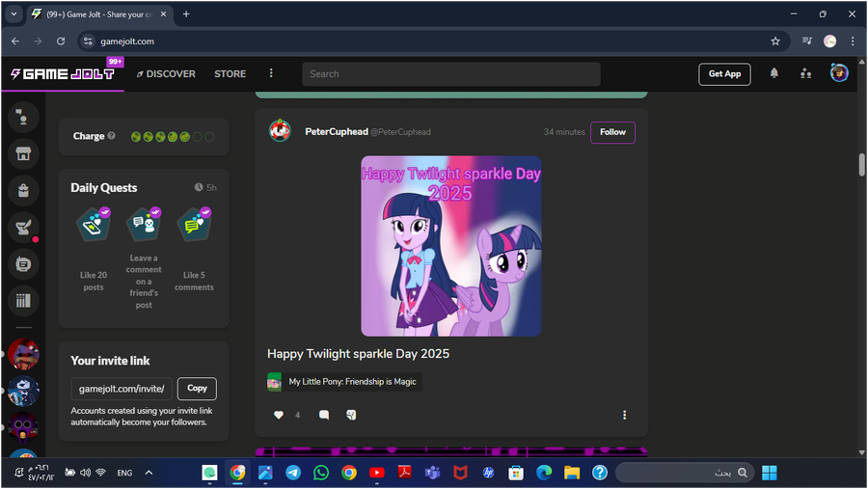Viewport: 868px width, 489px height.
Task: Open Telegram from the taskbar
Action: [x=293, y=473]
